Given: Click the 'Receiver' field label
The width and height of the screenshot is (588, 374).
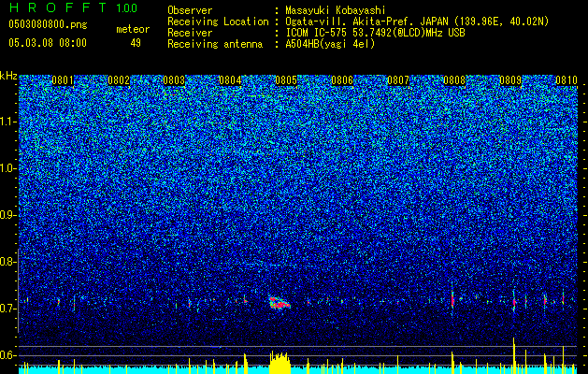Looking at the screenshot, I should pyautogui.click(x=190, y=33).
